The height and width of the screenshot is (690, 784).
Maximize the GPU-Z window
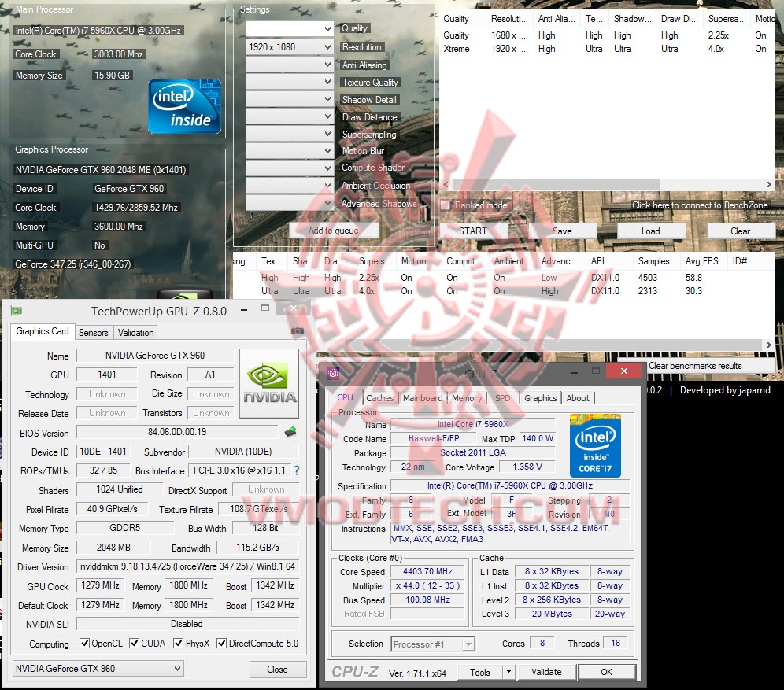(265, 308)
